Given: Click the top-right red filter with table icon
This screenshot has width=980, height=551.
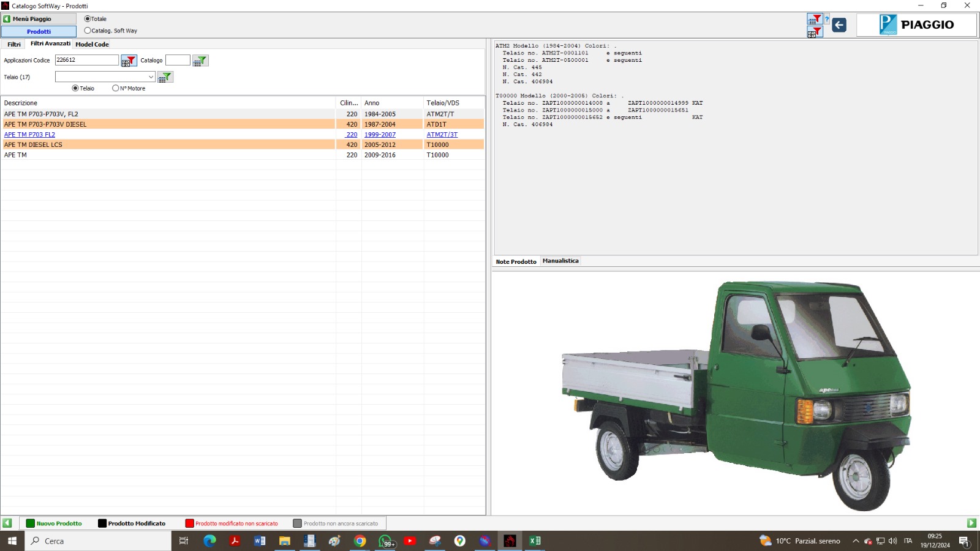Looking at the screenshot, I should point(815,19).
